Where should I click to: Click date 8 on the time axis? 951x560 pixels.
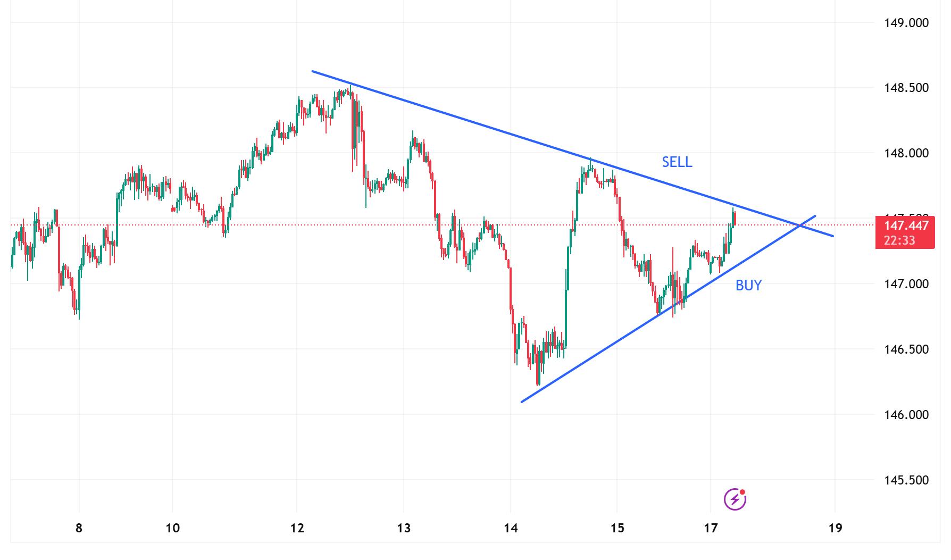(x=79, y=529)
